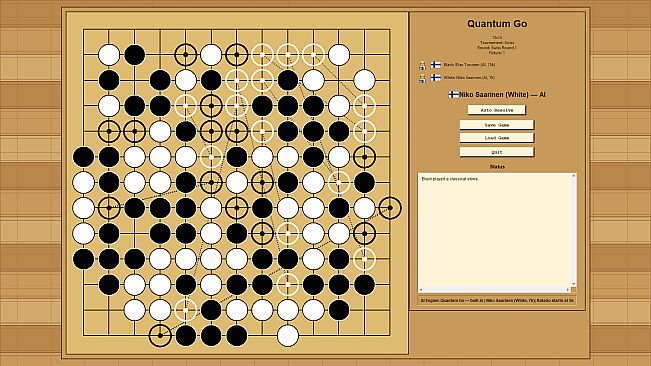651x366 pixels.
Task: Click the Quantum Go title
Action: [x=497, y=24]
